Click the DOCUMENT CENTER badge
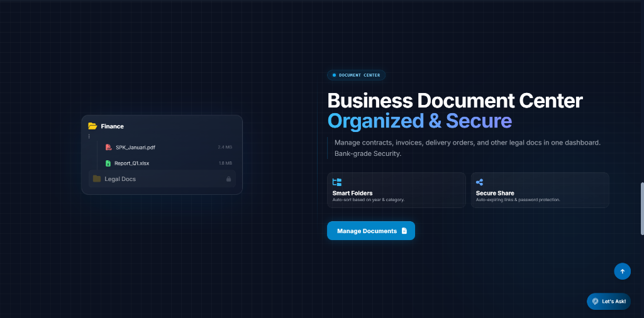The image size is (644, 318). pyautogui.click(x=356, y=75)
